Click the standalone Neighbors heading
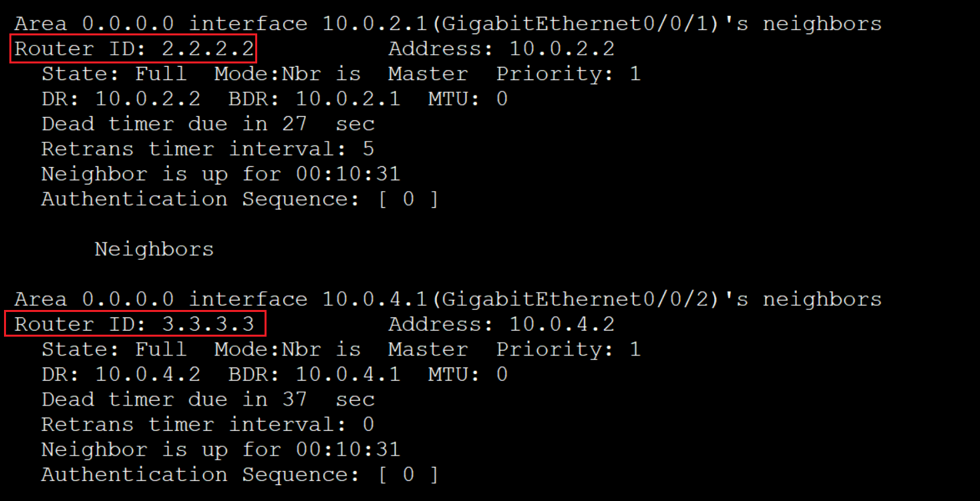Image resolution: width=980 pixels, height=501 pixels. tap(154, 250)
